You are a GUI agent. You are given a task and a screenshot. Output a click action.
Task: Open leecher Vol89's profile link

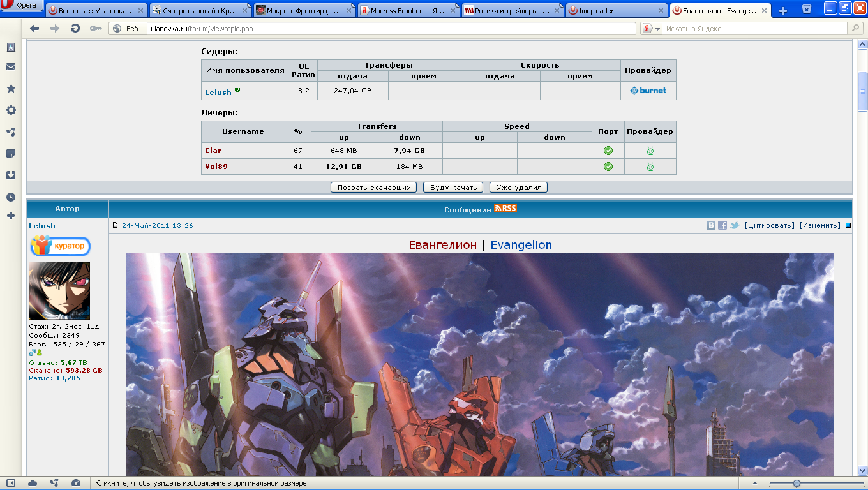[x=216, y=167]
